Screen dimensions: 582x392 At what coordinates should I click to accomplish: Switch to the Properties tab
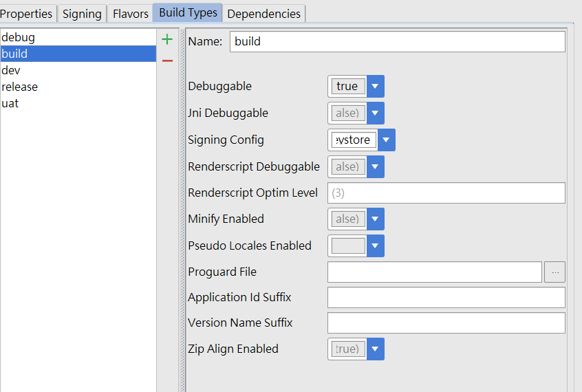tap(26, 14)
